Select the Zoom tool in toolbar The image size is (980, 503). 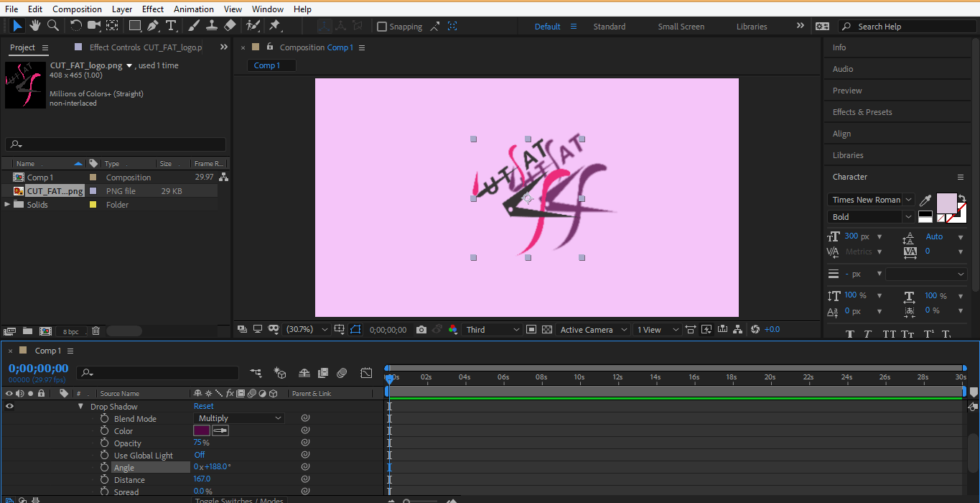(x=52, y=26)
